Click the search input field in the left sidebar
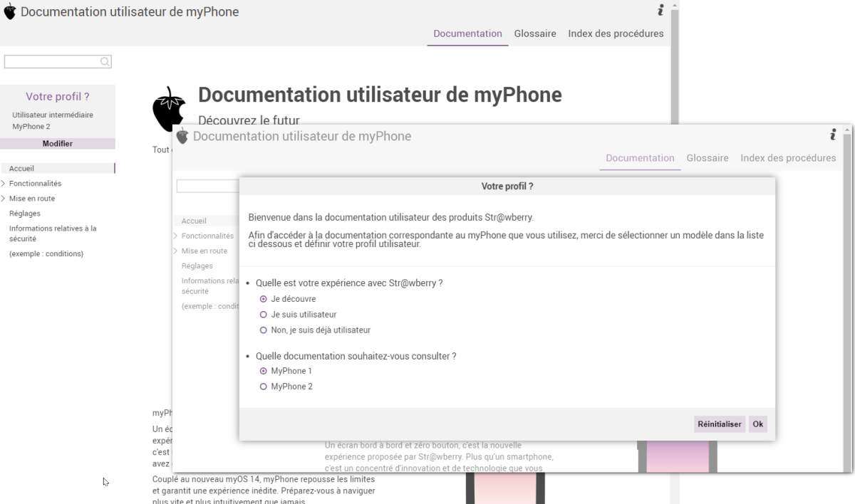855x504 pixels. [x=51, y=62]
